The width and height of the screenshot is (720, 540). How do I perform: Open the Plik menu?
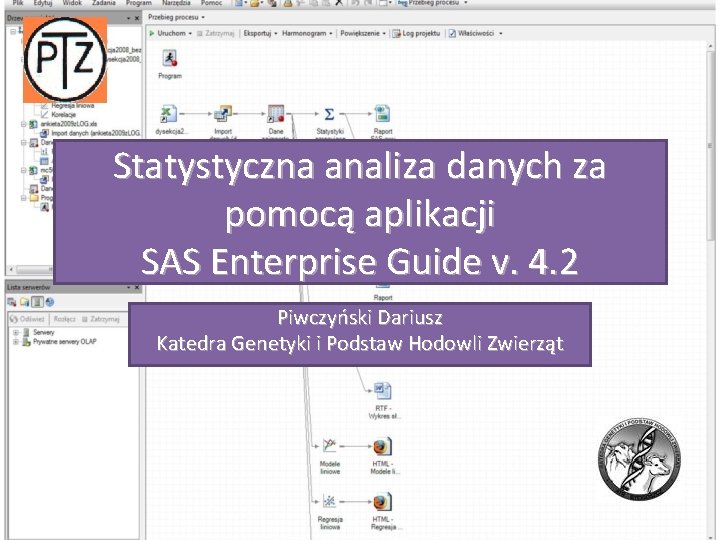coord(18,3)
